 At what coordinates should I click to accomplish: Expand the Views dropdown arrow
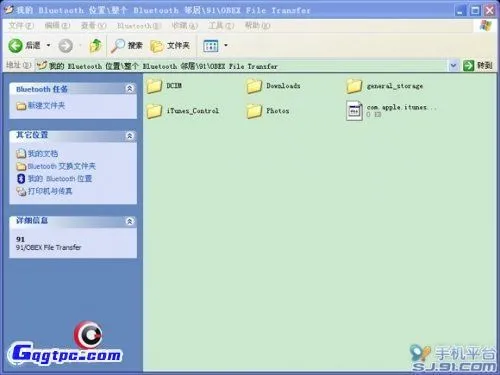coord(226,45)
